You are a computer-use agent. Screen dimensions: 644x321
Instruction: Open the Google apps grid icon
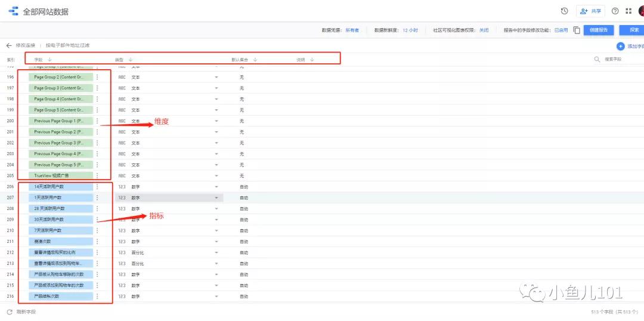628,11
